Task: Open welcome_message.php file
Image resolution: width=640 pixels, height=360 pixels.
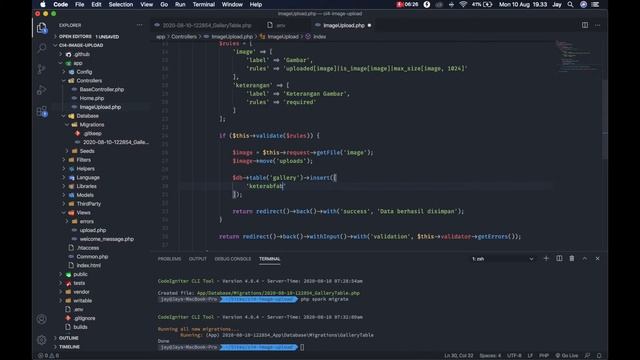Action: click(x=107, y=239)
